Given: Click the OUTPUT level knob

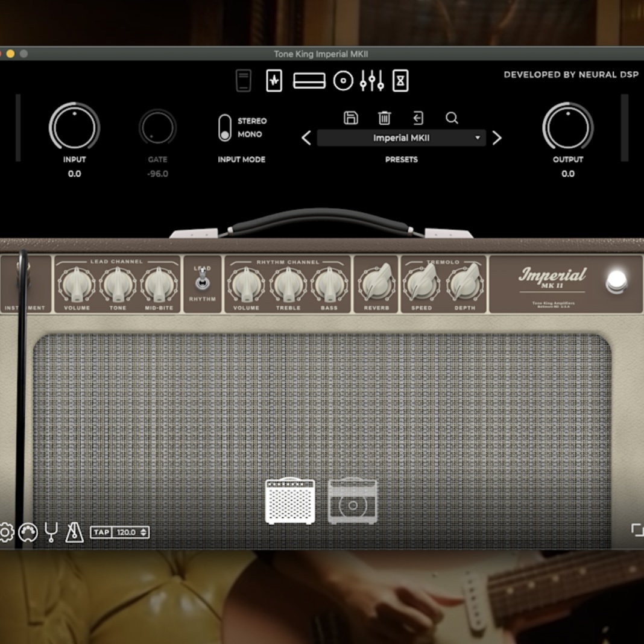Looking at the screenshot, I should [568, 127].
